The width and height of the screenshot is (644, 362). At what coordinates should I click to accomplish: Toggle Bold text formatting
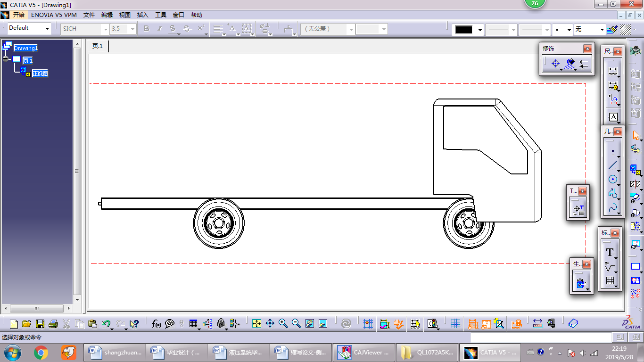pyautogui.click(x=146, y=29)
